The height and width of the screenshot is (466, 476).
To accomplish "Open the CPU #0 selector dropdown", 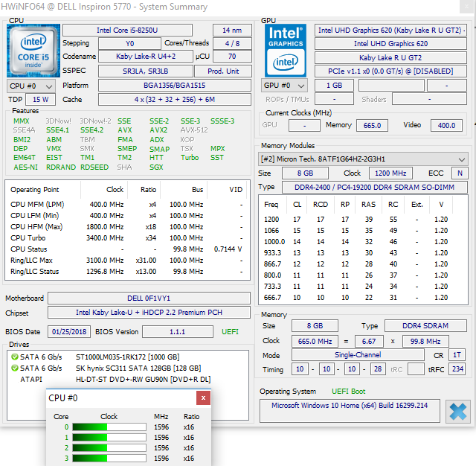I will coord(31,86).
